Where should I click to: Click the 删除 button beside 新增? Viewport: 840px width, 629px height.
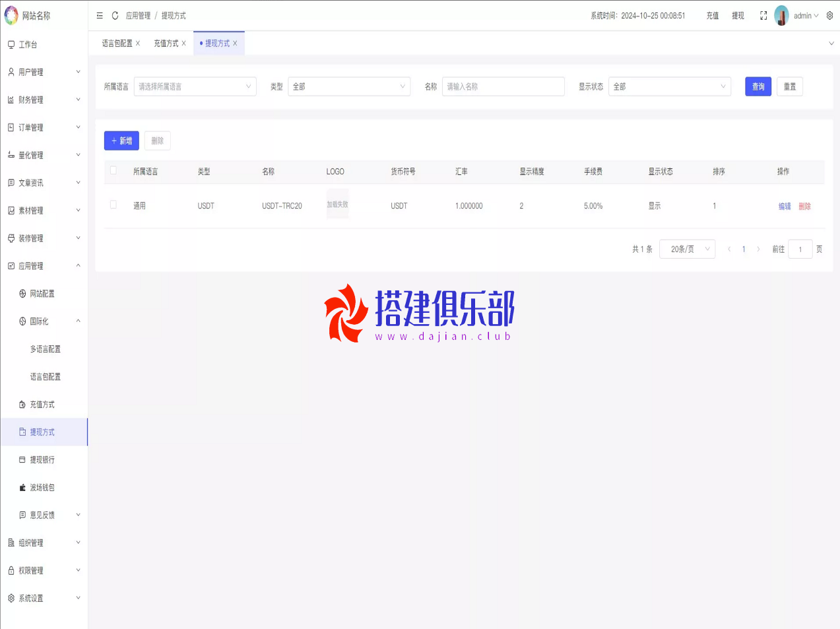coord(158,141)
